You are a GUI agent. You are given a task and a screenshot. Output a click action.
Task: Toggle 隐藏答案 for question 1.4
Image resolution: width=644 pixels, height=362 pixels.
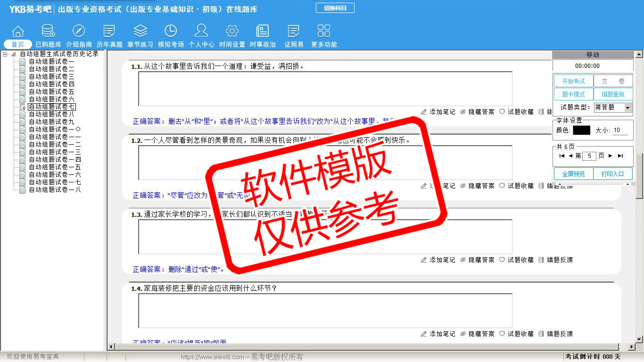[x=477, y=334]
